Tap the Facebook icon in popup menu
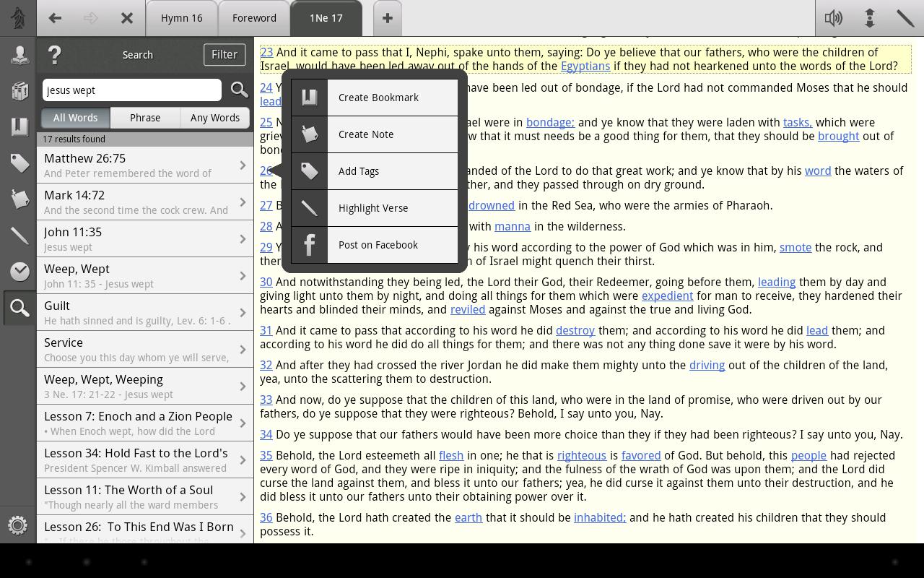Viewport: 924px width, 578px height. click(x=310, y=245)
